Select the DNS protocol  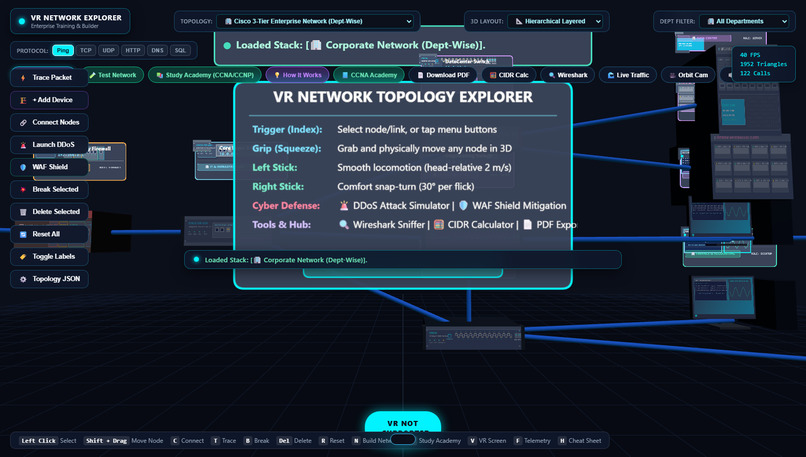tap(157, 50)
